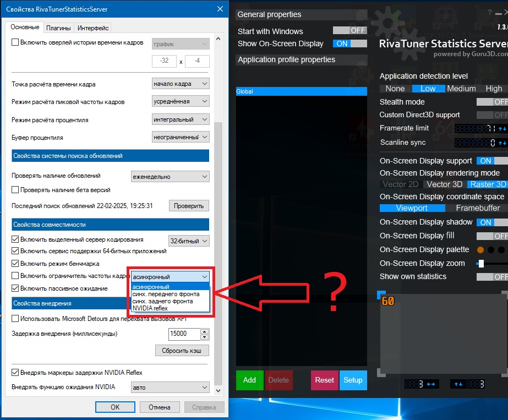Screen dimensions: 508x420
Task: Set Application detection level to None
Action: (395, 89)
